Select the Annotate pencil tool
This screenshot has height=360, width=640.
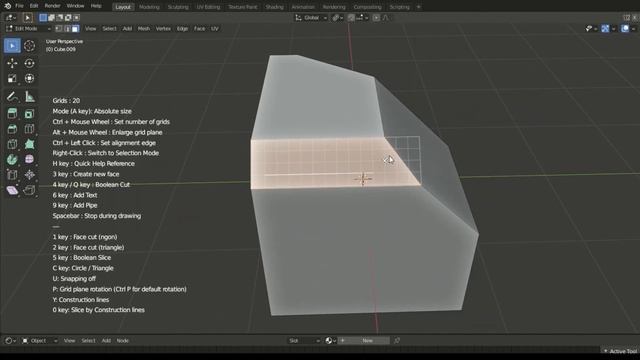tap(12, 97)
